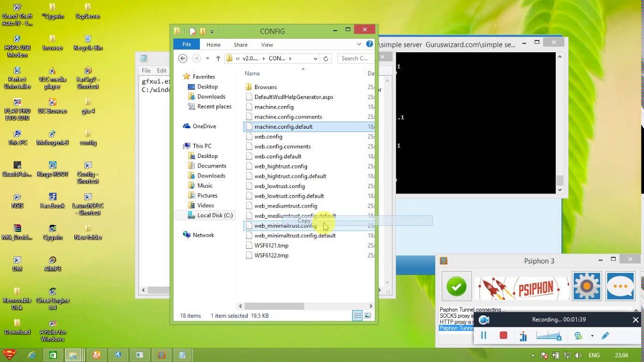
Task: Open the Edit menu in background Notepad
Action: (162, 71)
